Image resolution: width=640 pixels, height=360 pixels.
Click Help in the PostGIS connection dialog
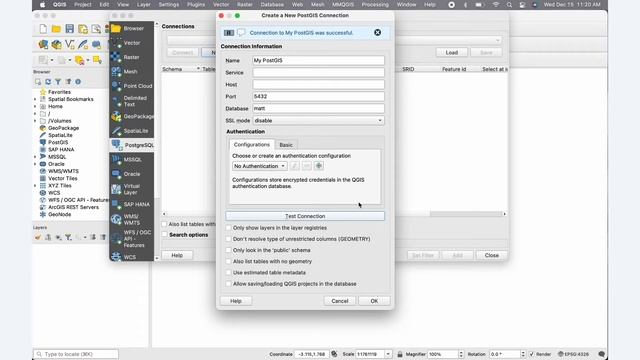pyautogui.click(x=236, y=301)
